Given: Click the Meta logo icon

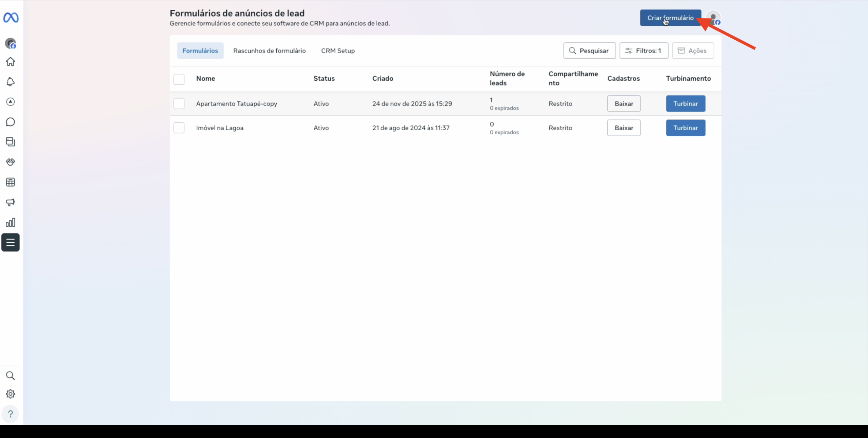Looking at the screenshot, I should [11, 17].
